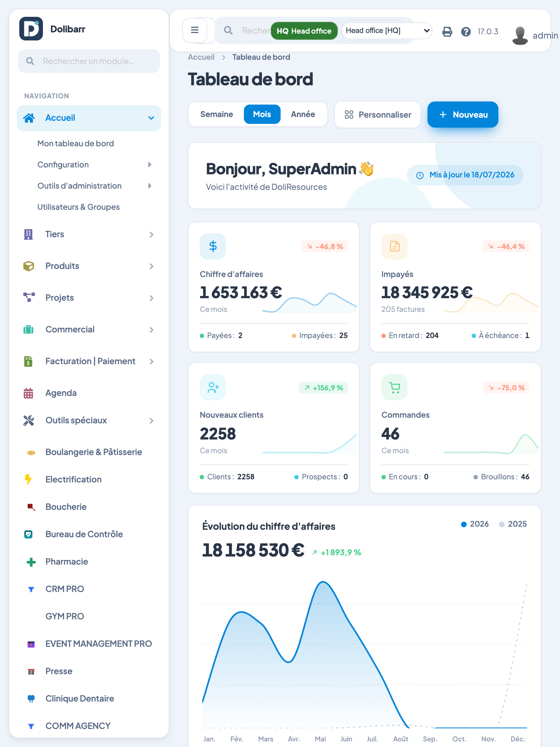Screen dimensions: 560x747
Task: Click the Agenda calendar icon in sidebar
Action: click(28, 393)
